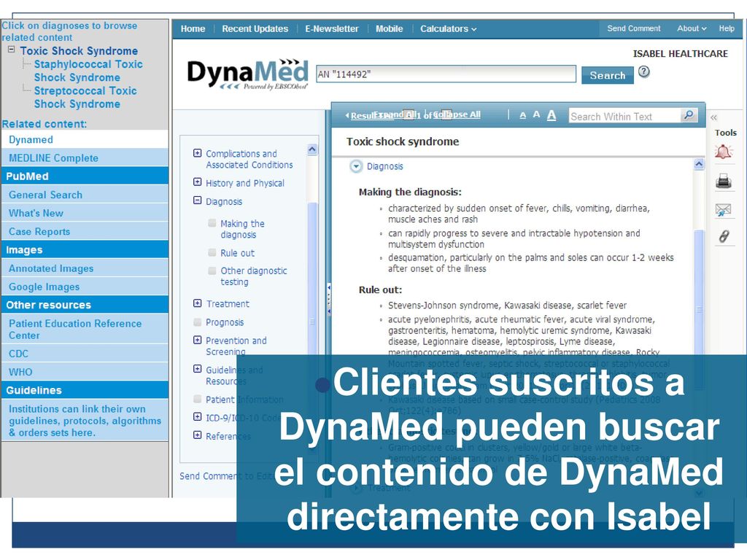
Task: Expand Complications and Associated Conditions
Action: click(197, 153)
